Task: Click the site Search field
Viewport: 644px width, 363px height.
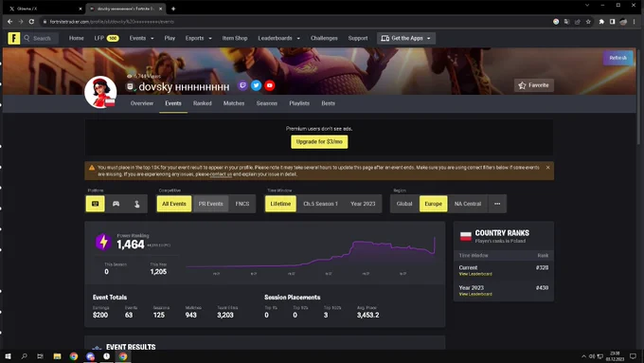Action: (x=40, y=38)
